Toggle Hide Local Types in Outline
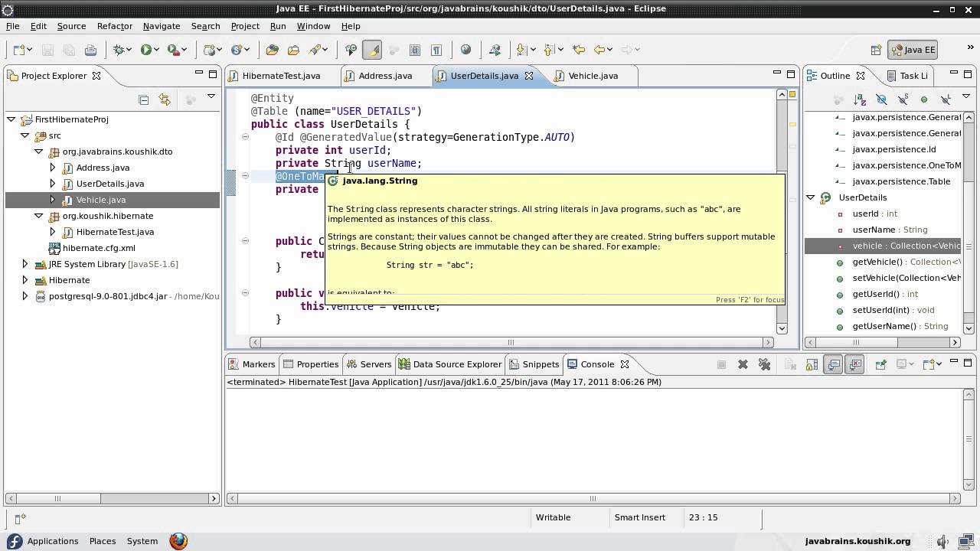This screenshot has height=551, width=980. (x=946, y=99)
